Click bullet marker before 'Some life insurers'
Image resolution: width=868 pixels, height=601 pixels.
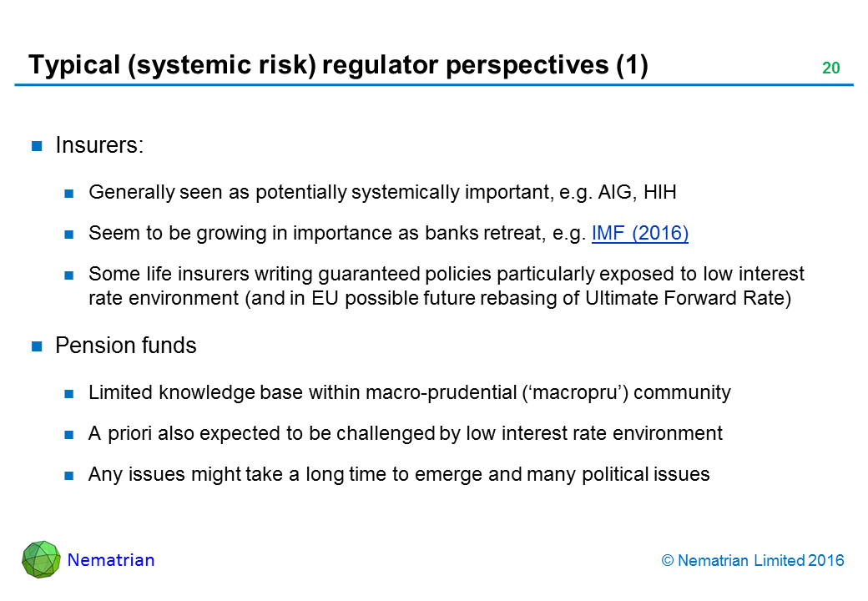(70, 275)
